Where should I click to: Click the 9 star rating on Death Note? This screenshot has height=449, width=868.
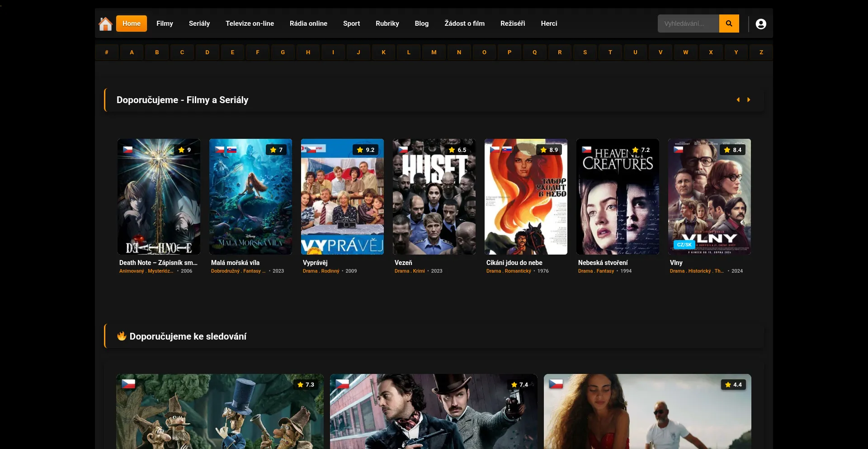[184, 150]
